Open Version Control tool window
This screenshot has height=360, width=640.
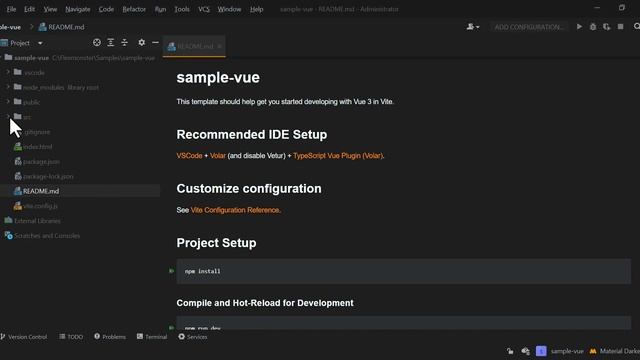[24, 337]
